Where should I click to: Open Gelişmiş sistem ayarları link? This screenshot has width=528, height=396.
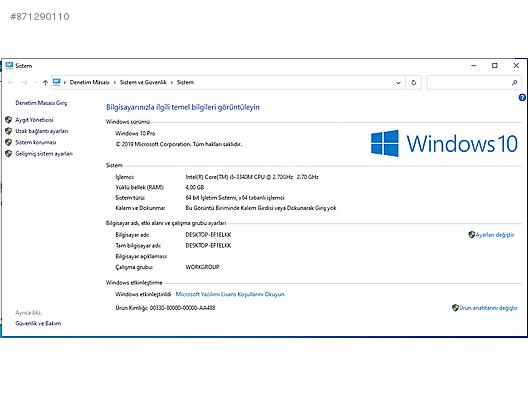point(44,154)
